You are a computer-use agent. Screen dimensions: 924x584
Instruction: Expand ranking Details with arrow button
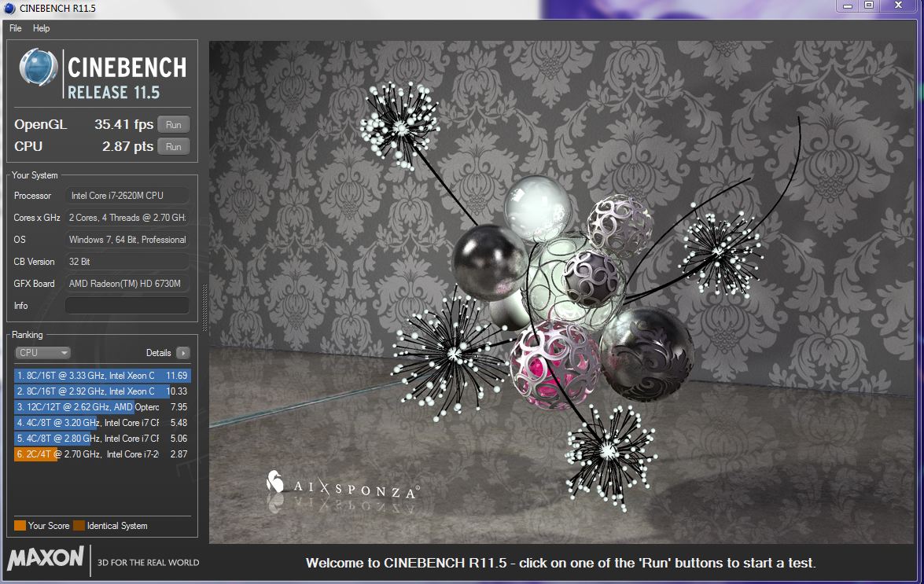point(183,353)
